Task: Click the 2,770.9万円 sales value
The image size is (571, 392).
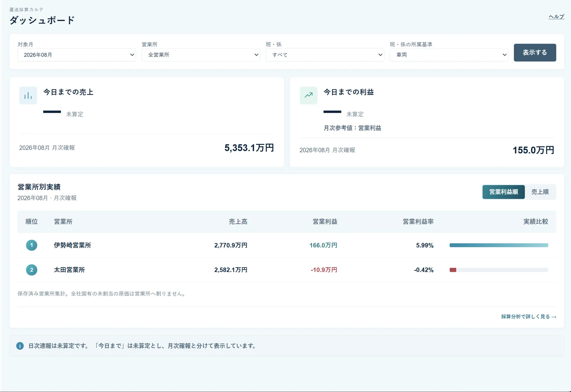Action: click(x=231, y=245)
